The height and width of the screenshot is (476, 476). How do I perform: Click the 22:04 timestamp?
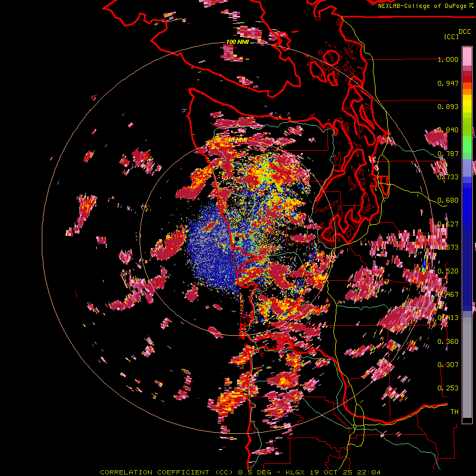coord(369,472)
